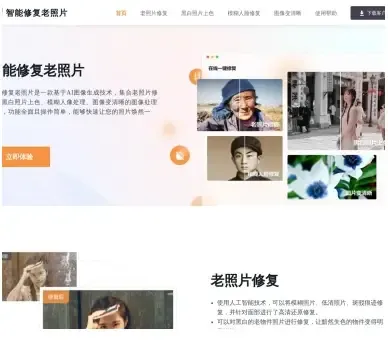The height and width of the screenshot is (361, 388).
Task: Open the white and blue flowers thumbnail
Action: click(332, 177)
